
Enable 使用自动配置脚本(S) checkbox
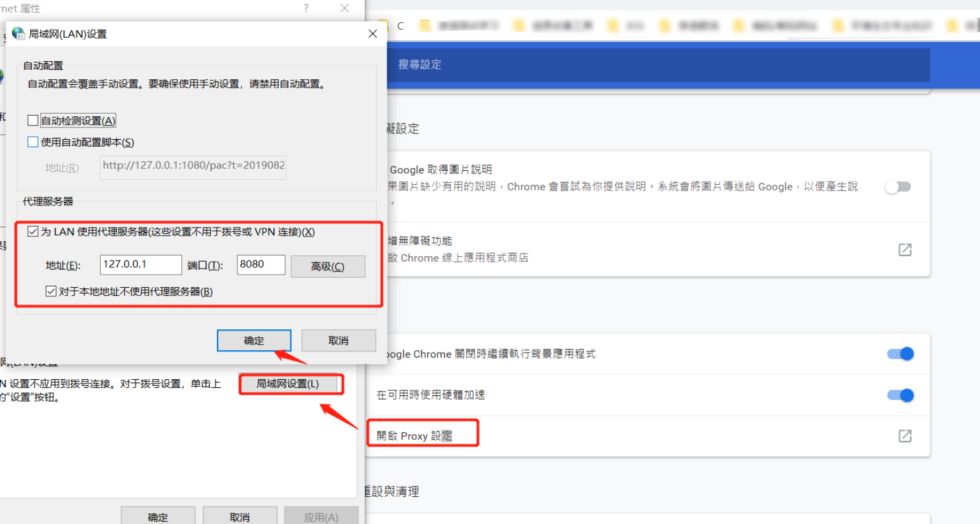tap(33, 142)
